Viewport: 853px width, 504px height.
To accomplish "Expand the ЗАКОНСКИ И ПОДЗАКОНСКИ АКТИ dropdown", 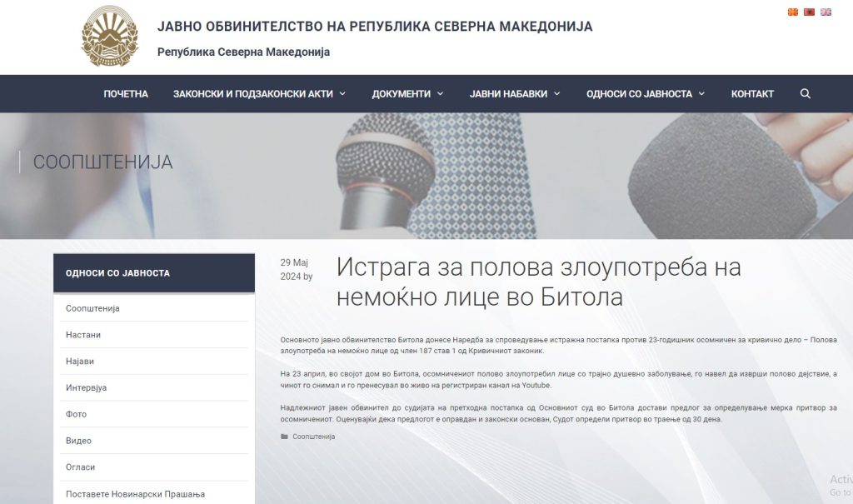I will coord(258,94).
